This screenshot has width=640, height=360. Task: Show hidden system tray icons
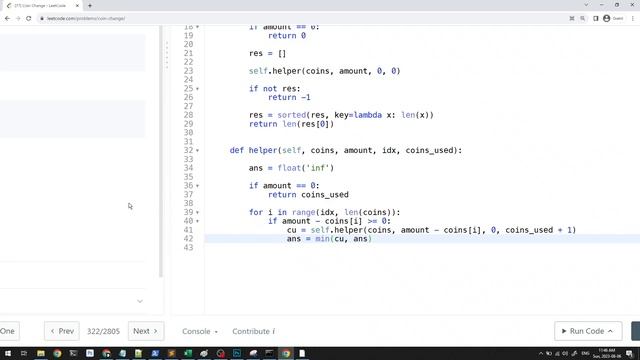[541, 353]
